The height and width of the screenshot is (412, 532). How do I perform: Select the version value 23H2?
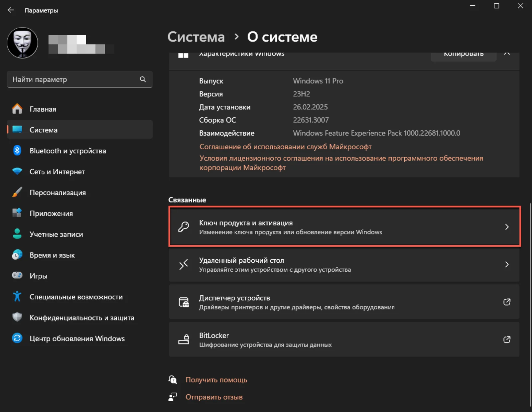coord(301,94)
